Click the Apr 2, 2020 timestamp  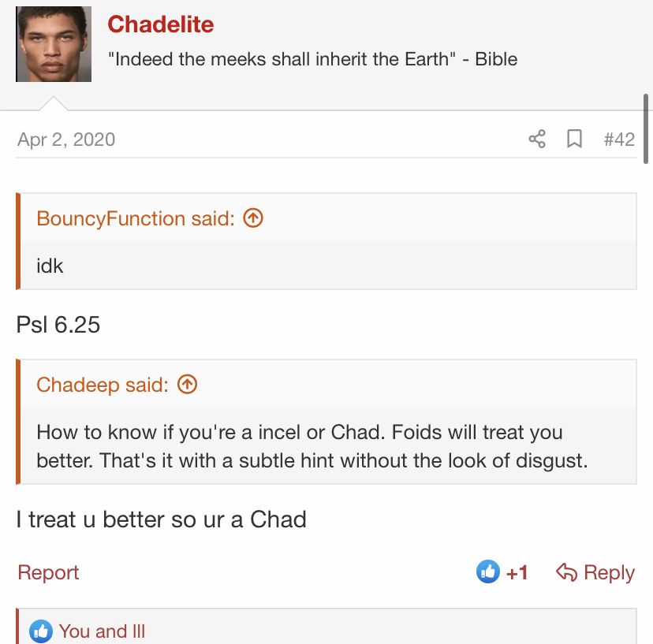pos(66,140)
